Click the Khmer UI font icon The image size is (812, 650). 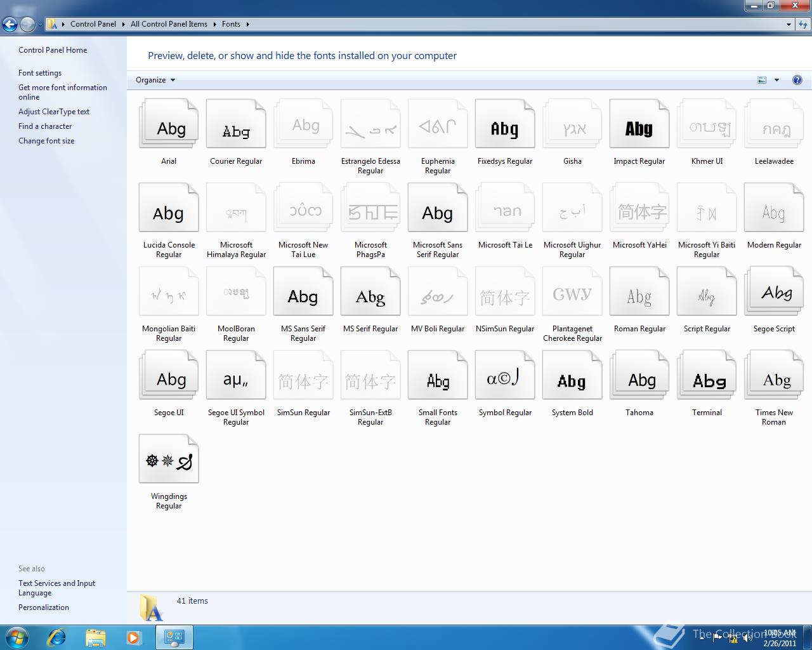707,124
